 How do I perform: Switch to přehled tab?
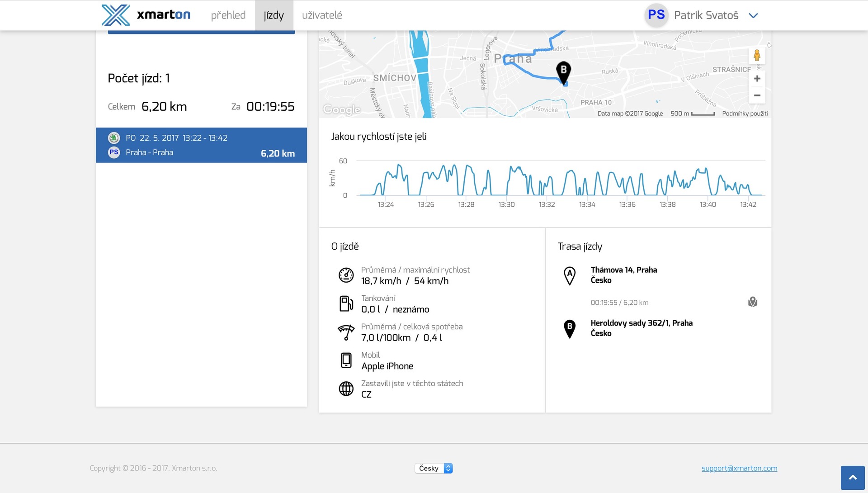pos(228,15)
